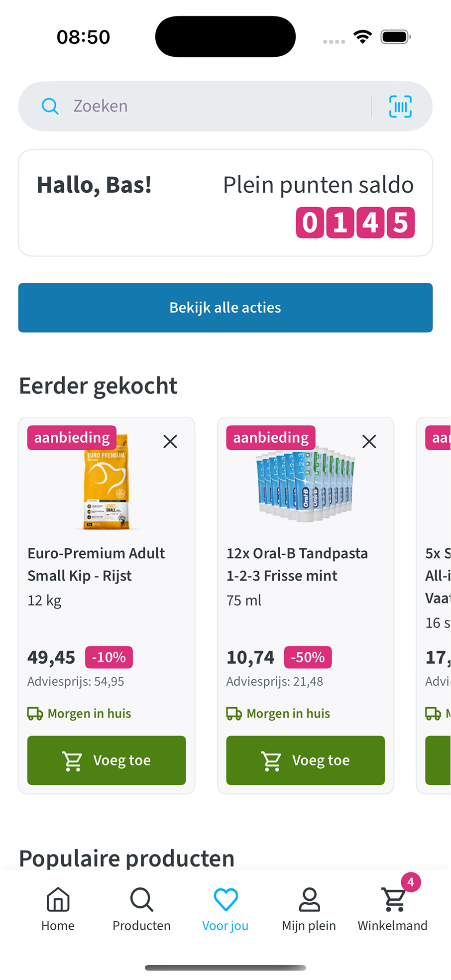The width and height of the screenshot is (451, 980).
Task: Select the Voor jou heart tab
Action: 225,909
